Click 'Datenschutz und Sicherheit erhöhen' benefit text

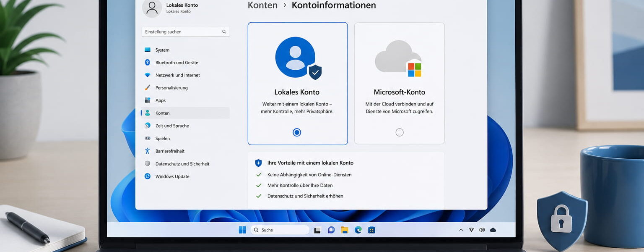tap(305, 196)
